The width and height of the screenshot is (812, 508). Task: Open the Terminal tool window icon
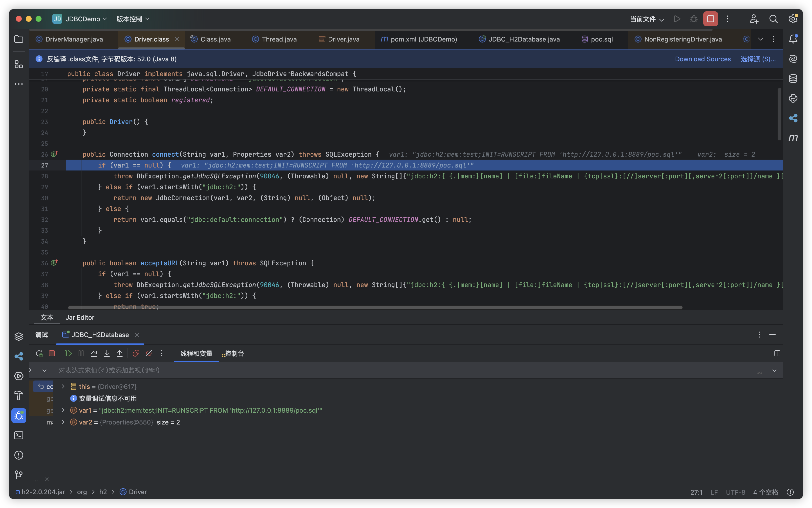coord(19,435)
